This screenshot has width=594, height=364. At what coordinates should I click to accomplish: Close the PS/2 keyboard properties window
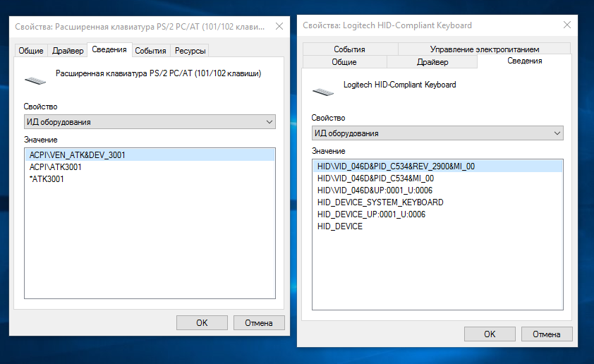tap(279, 26)
